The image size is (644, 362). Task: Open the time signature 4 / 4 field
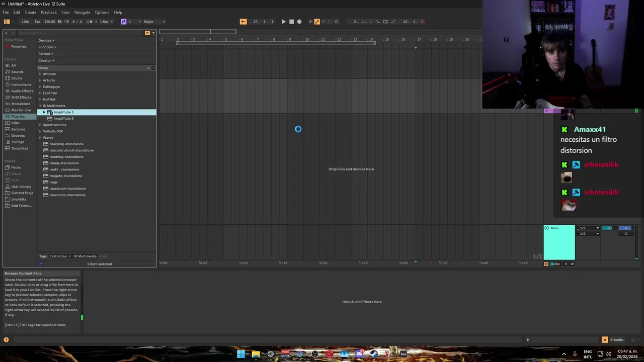tap(77, 22)
